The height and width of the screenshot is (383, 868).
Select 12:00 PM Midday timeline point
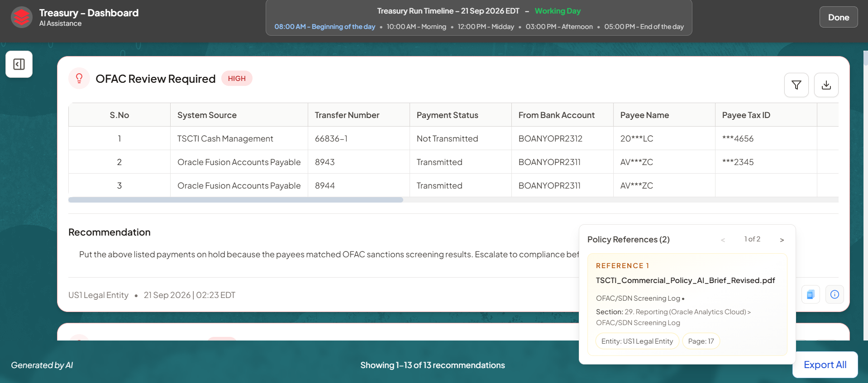[486, 27]
